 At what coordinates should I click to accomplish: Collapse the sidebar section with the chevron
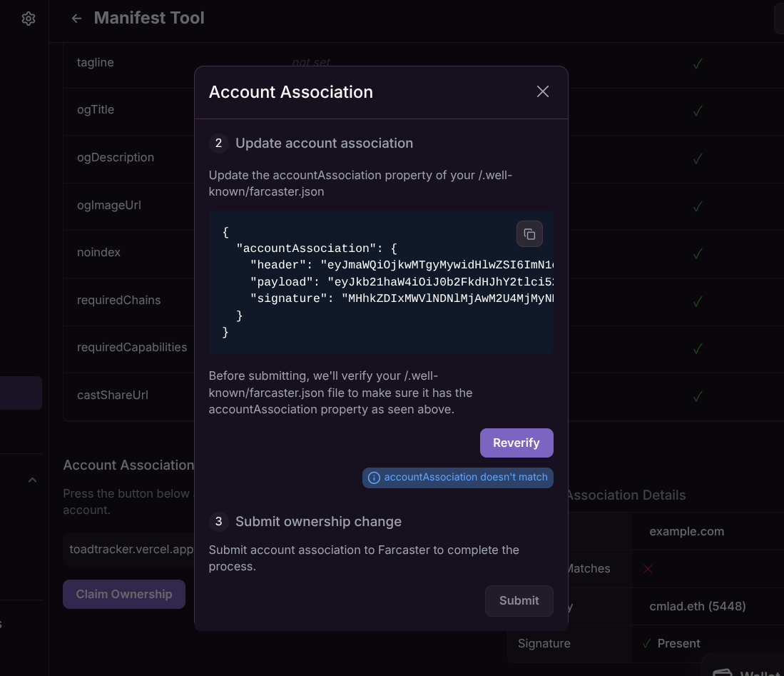[x=32, y=480]
